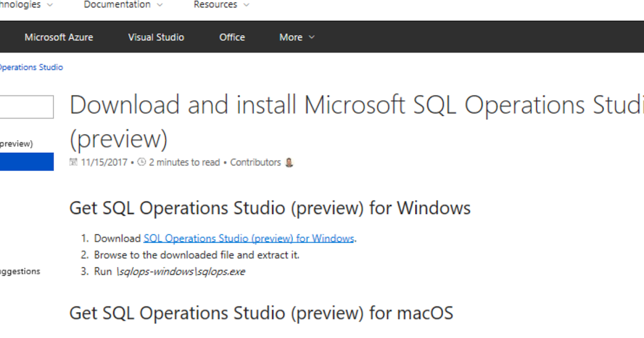
Task: Click the Operations Studio breadcrumb link
Action: [x=31, y=67]
